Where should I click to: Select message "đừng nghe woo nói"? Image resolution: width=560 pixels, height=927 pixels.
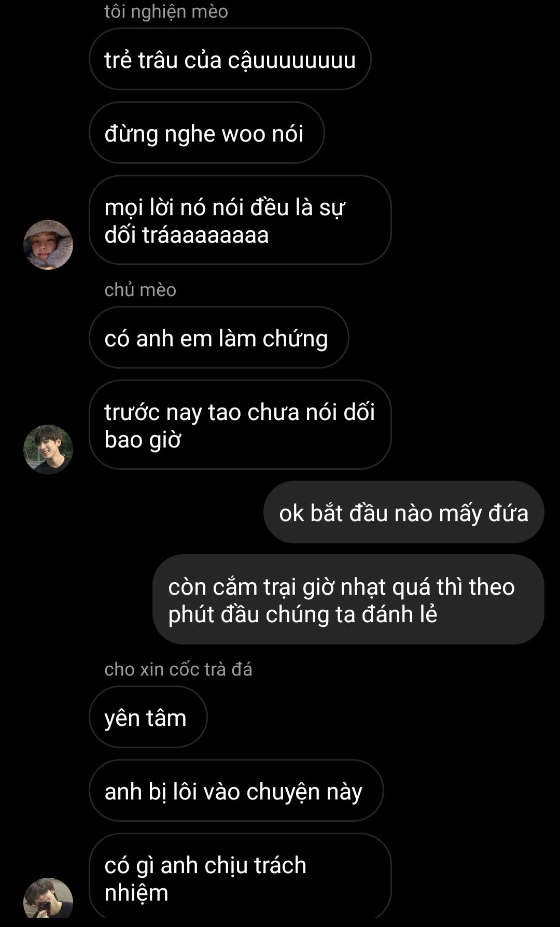tap(206, 133)
